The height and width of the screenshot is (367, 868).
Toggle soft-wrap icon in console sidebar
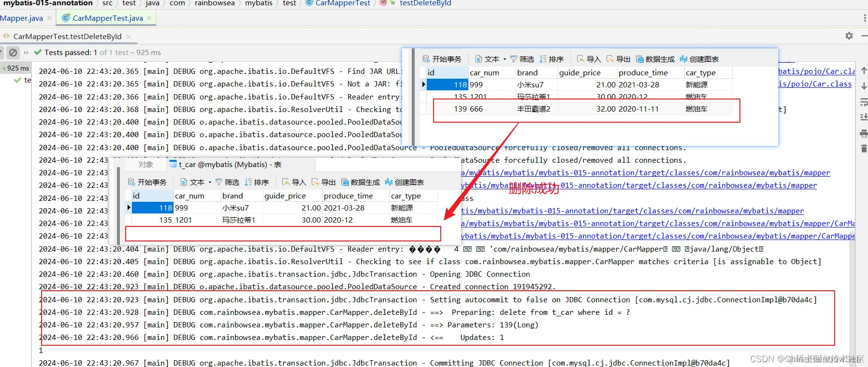coord(864,101)
